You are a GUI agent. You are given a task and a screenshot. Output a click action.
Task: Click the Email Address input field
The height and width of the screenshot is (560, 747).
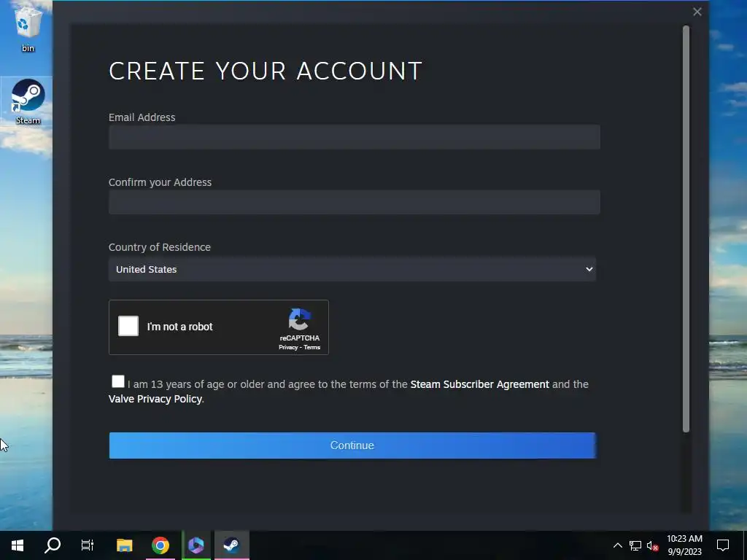tap(354, 137)
